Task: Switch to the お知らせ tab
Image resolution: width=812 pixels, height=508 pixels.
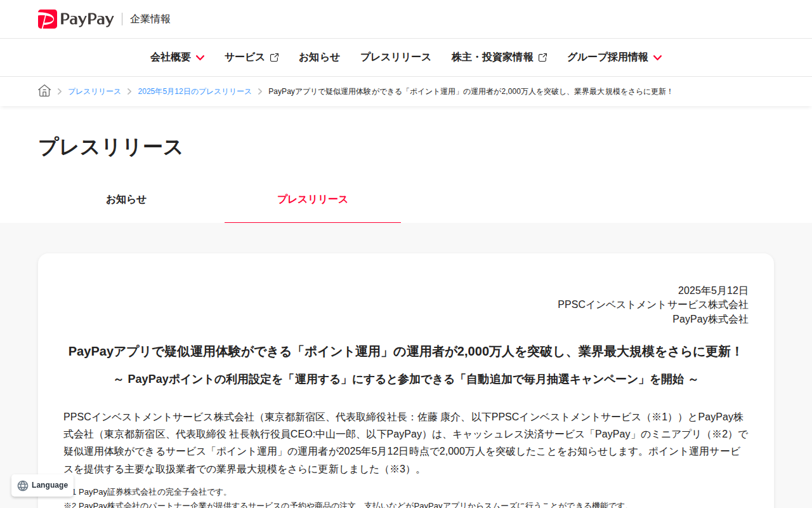Action: (126, 199)
